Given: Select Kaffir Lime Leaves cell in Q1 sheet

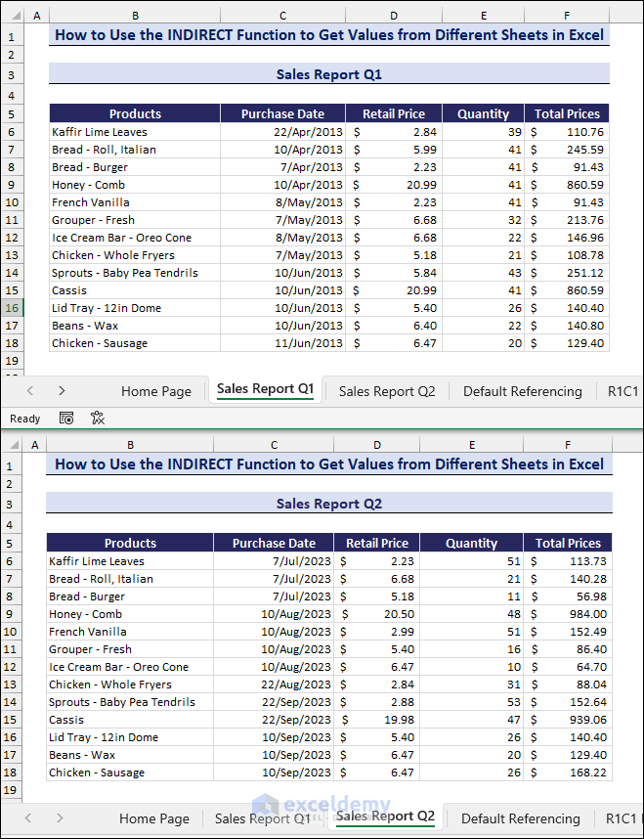Looking at the screenshot, I should 135,132.
